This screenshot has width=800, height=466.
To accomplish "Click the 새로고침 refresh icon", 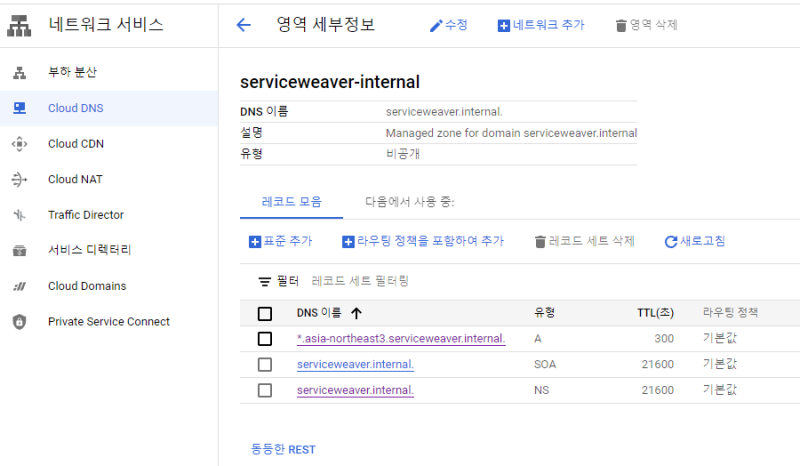I will (671, 241).
